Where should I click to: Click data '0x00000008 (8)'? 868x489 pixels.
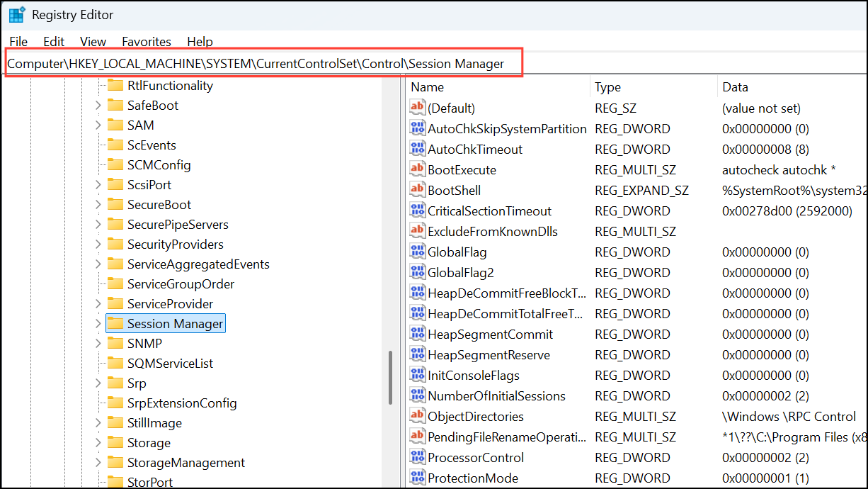(x=764, y=149)
